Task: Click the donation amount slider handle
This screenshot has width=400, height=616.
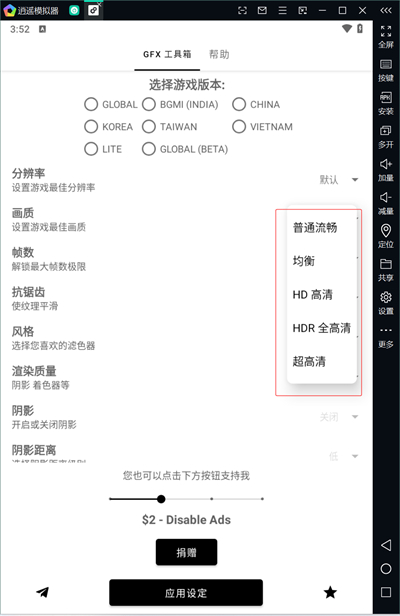Action: [161, 499]
